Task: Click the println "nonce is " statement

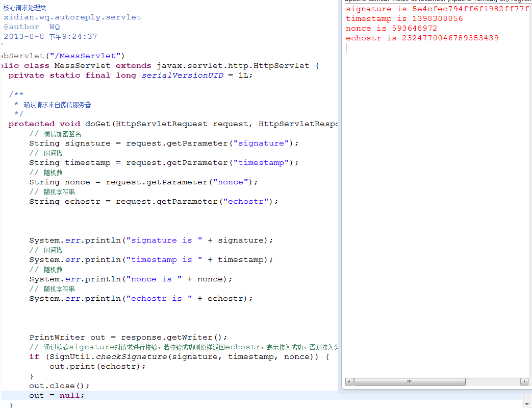Action: [131, 279]
